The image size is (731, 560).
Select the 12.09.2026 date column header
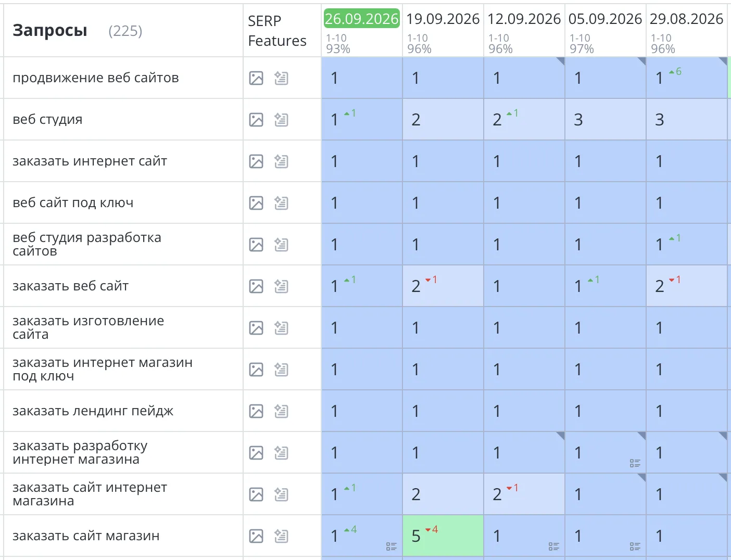(x=524, y=19)
